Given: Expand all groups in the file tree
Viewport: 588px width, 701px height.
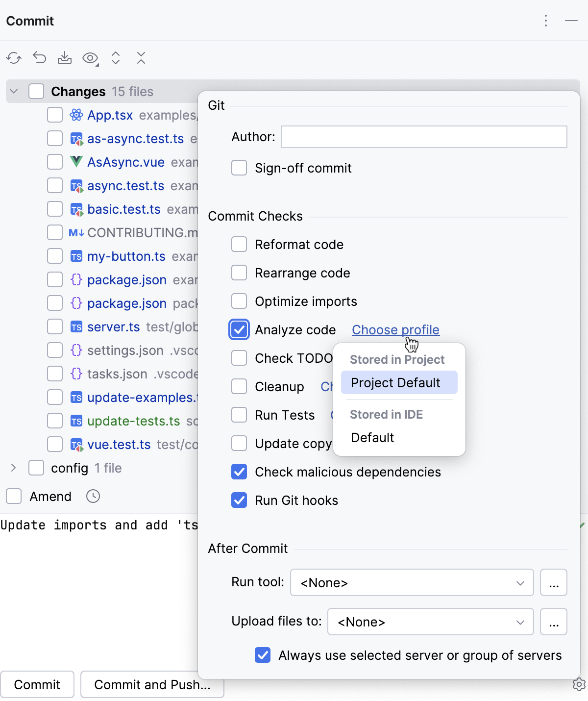Looking at the screenshot, I should pyautogui.click(x=116, y=58).
